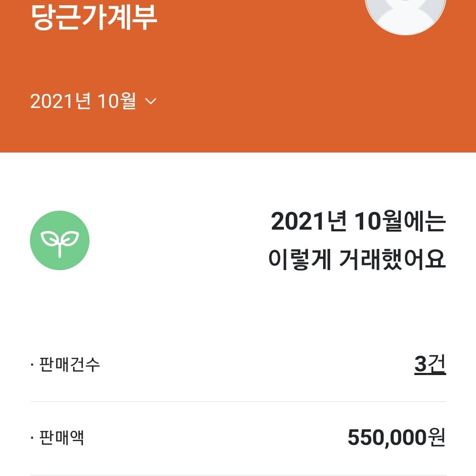Select the 판매액 row label
476x476 pixels.
(62, 438)
